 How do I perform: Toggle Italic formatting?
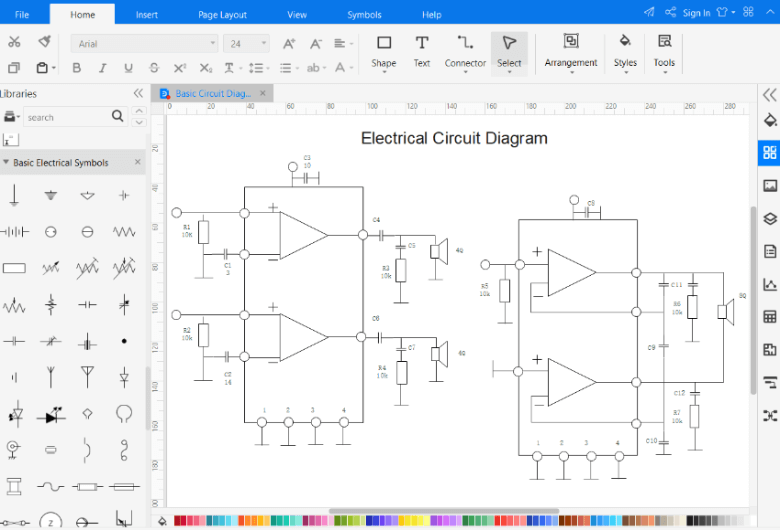[x=102, y=68]
